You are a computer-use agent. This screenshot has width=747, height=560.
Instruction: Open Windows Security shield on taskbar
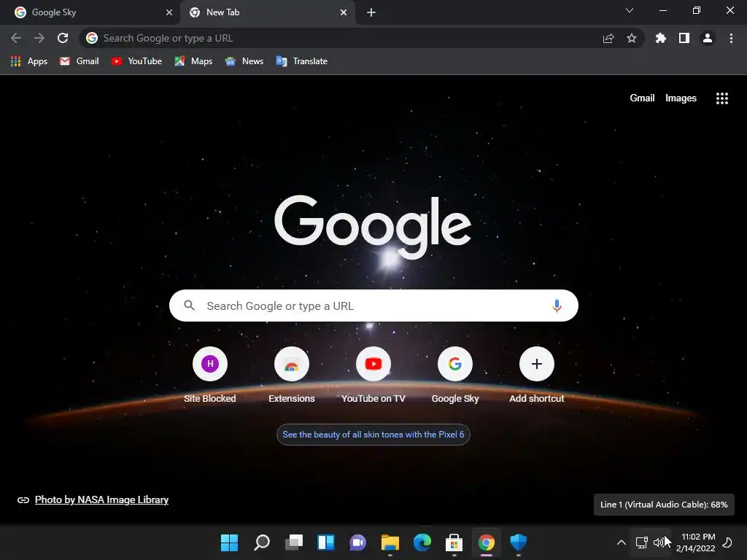[x=519, y=542]
